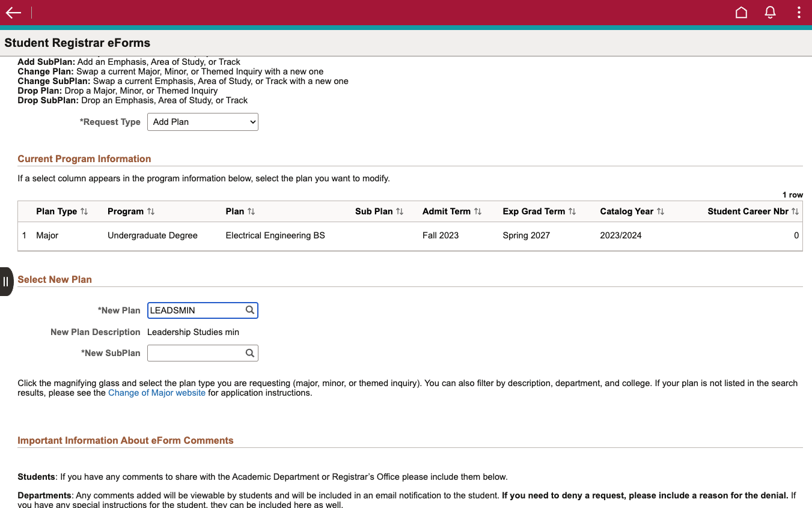Sort table by Program column arrows
812x508 pixels.
point(151,211)
